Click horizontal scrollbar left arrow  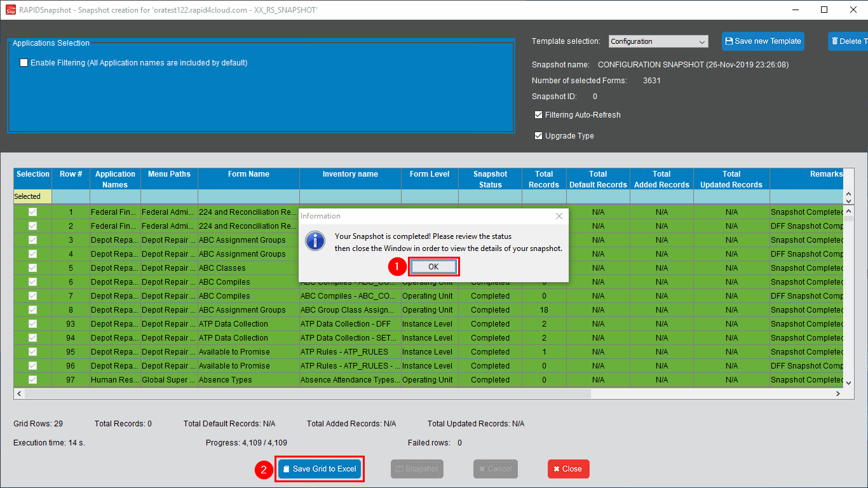[19, 394]
